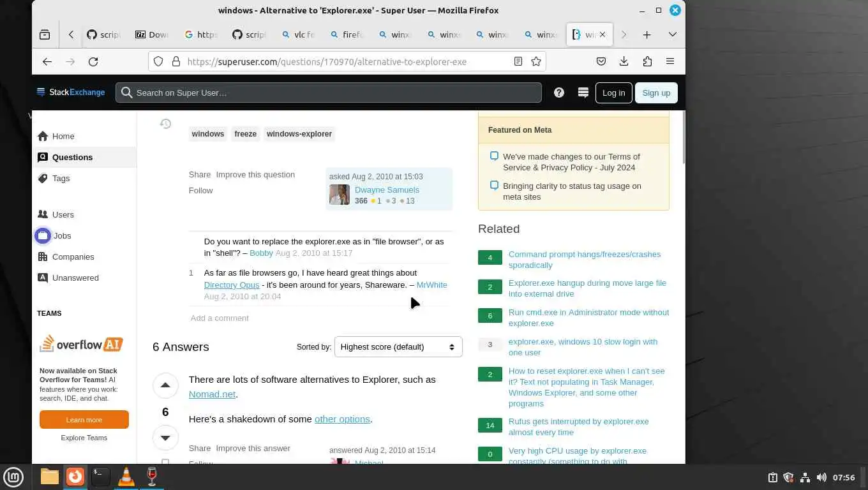Upvote the Nomad.net answer

pos(165,385)
